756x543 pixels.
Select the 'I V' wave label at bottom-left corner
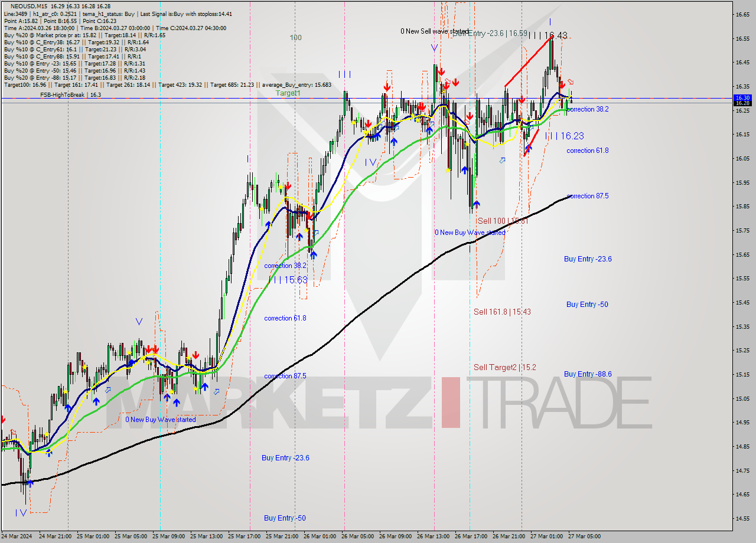21,513
